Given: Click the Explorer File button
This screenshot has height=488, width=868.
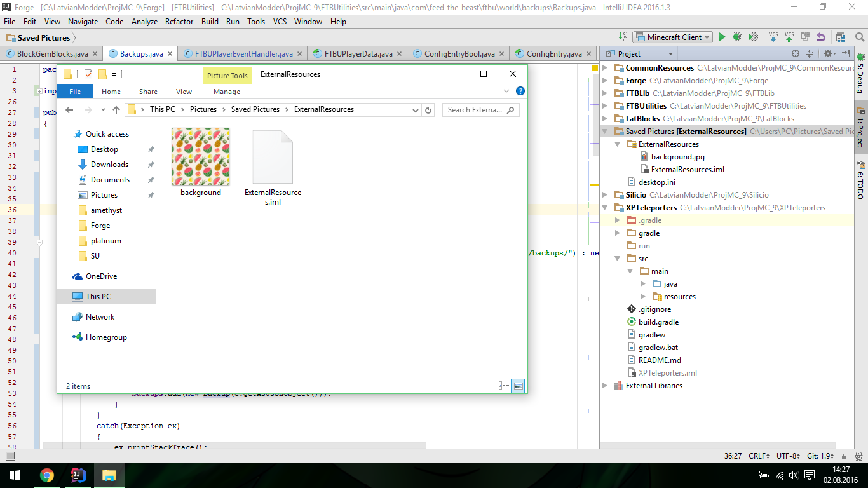Looking at the screenshot, I should 75,91.
